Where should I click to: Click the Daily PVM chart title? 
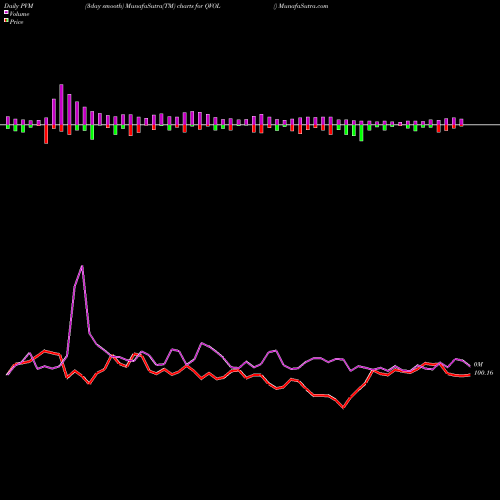19,6
